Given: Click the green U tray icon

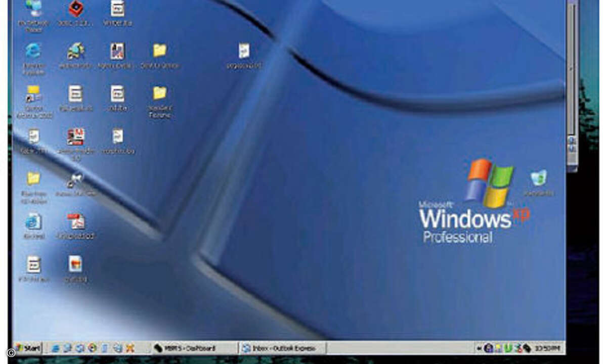Looking at the screenshot, I should [508, 348].
